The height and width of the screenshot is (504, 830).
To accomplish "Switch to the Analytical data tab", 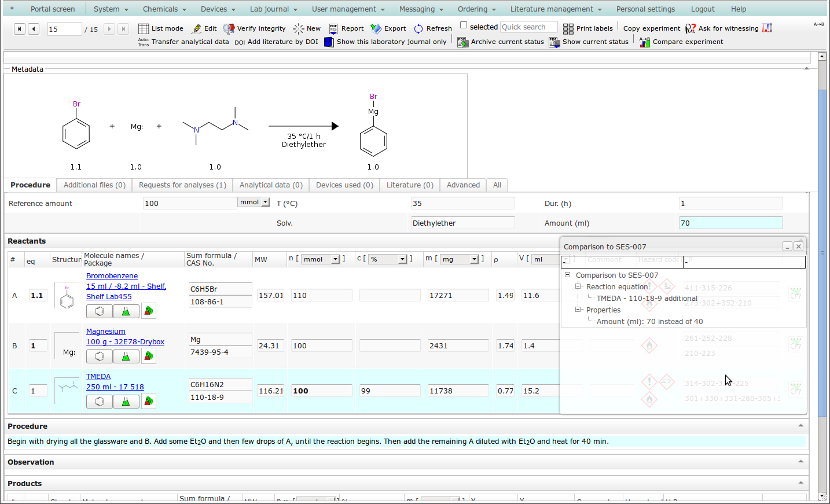I will pos(271,185).
